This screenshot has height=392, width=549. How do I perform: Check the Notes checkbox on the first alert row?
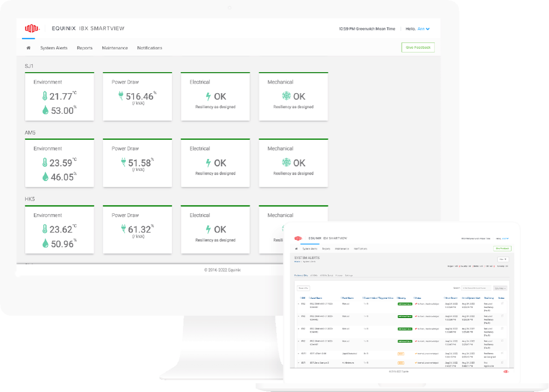(x=501, y=303)
